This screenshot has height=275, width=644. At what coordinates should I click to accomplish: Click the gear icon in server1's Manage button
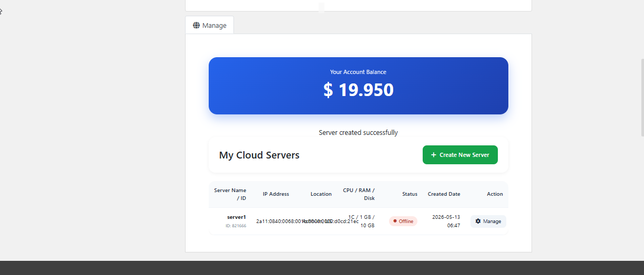[x=478, y=221]
